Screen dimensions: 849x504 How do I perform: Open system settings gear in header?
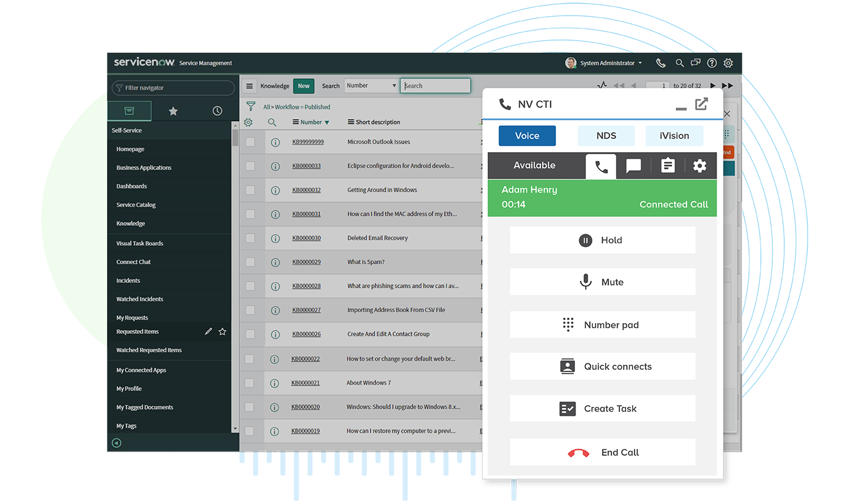click(x=728, y=63)
